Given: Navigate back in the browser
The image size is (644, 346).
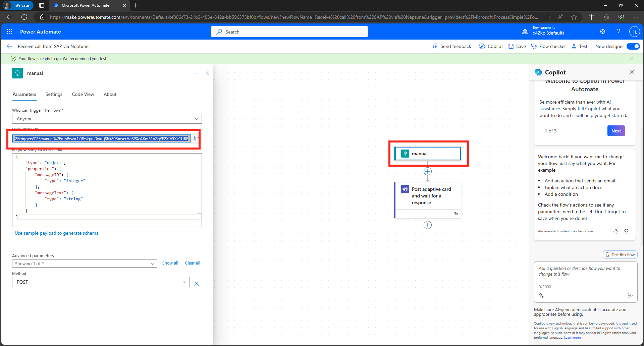Looking at the screenshot, I should 9,17.
